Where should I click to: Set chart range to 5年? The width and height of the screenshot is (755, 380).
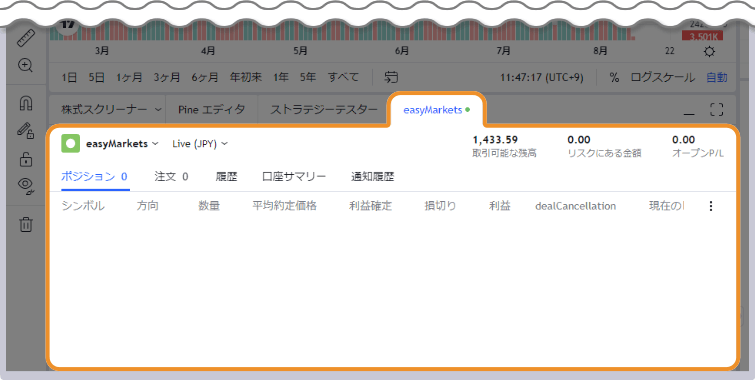[308, 78]
